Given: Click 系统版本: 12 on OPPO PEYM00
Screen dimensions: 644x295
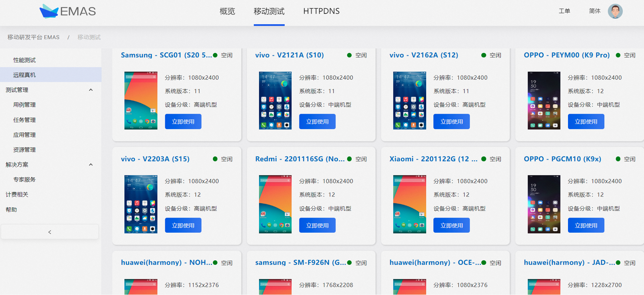Looking at the screenshot, I should point(586,91).
